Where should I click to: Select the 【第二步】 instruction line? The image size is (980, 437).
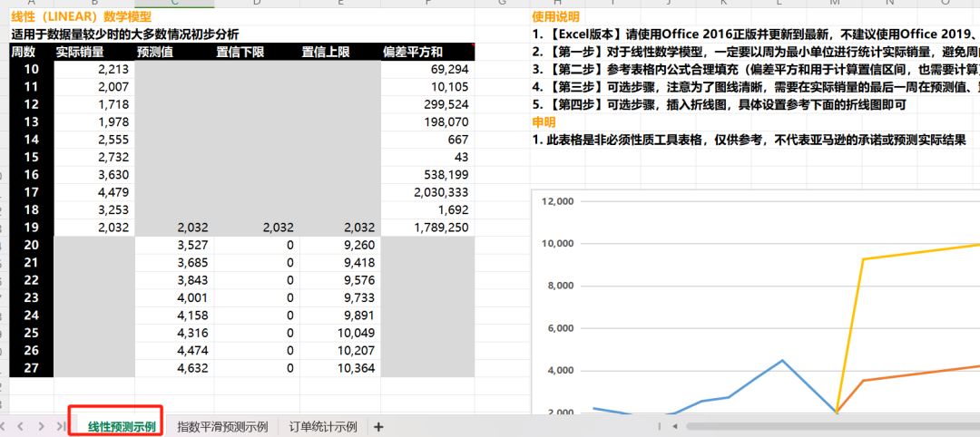(756, 69)
